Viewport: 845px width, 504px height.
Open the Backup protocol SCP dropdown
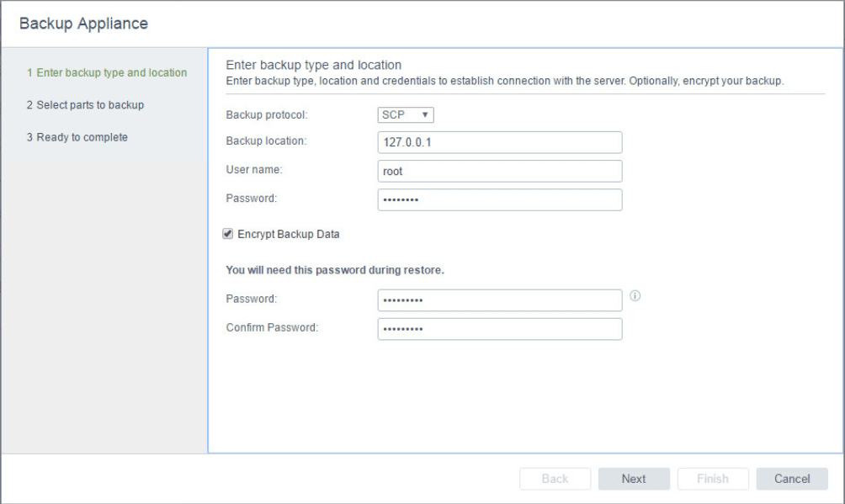coord(406,114)
